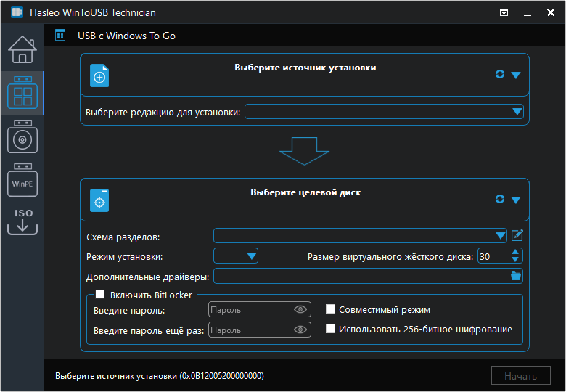Open the title bar menu dropdown button
The width and height of the screenshot is (566, 392).
[504, 12]
